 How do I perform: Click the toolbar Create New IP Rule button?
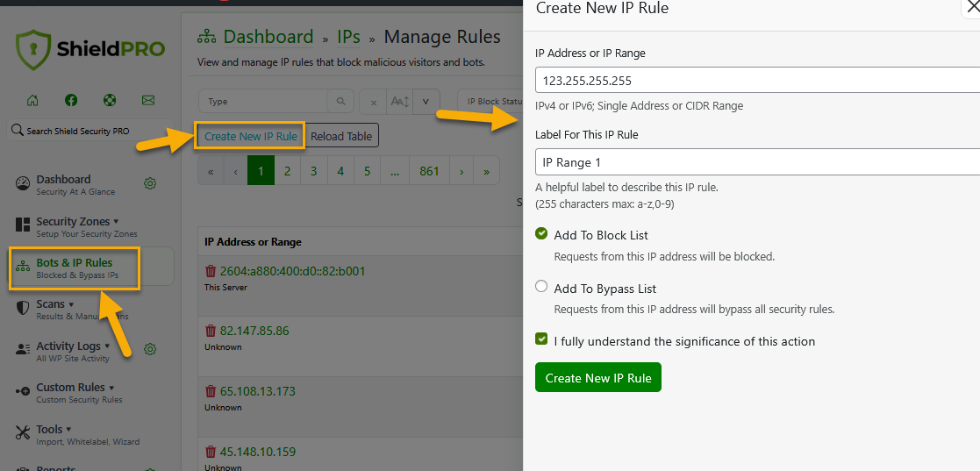[251, 136]
